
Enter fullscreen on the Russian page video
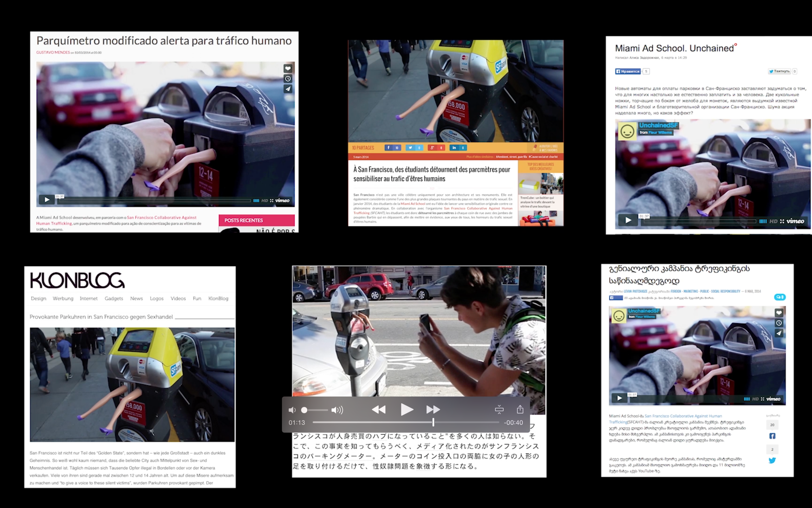pyautogui.click(x=782, y=221)
